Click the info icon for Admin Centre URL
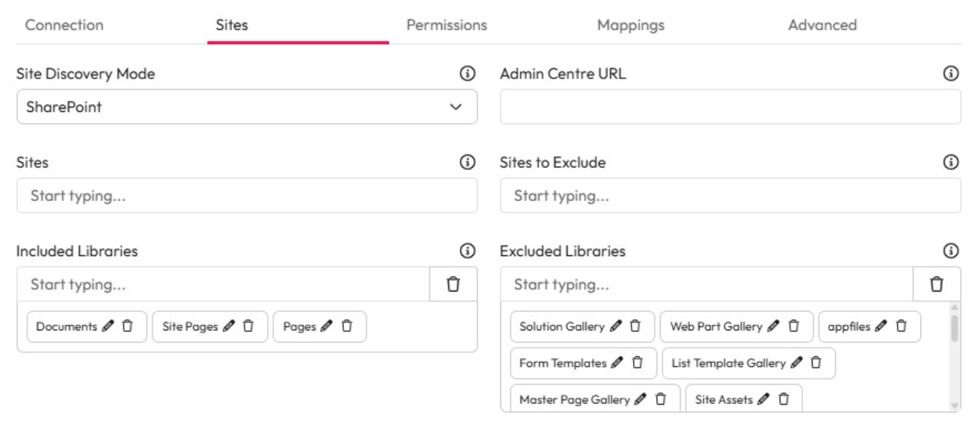980x426 pixels. pos(950,74)
